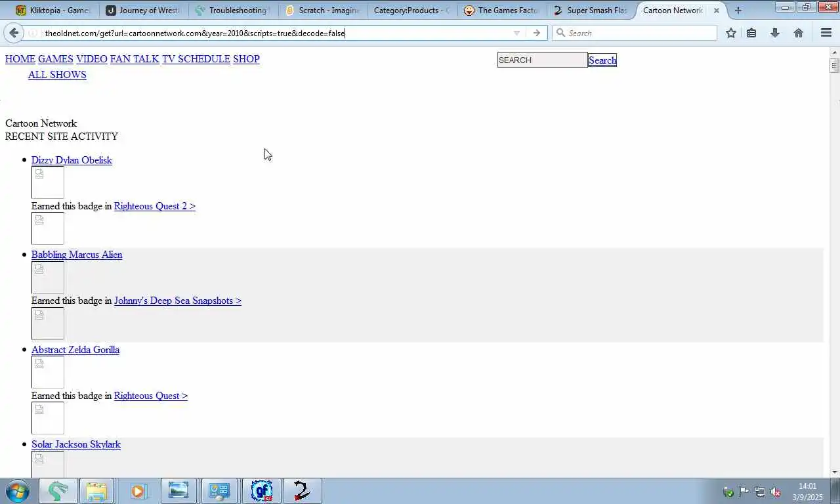Click the search magnifier icon in the toolbar
This screenshot has height=504, width=840.
tap(560, 33)
